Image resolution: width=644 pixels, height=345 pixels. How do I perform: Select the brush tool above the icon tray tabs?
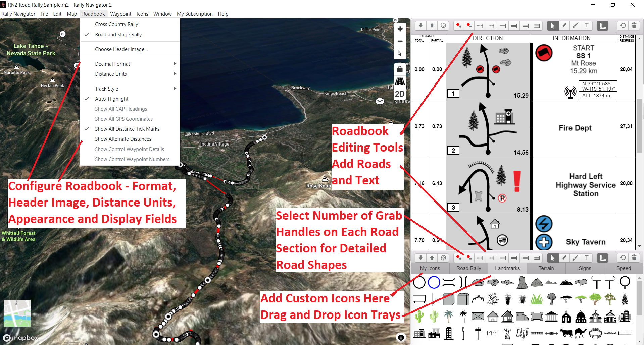(575, 258)
